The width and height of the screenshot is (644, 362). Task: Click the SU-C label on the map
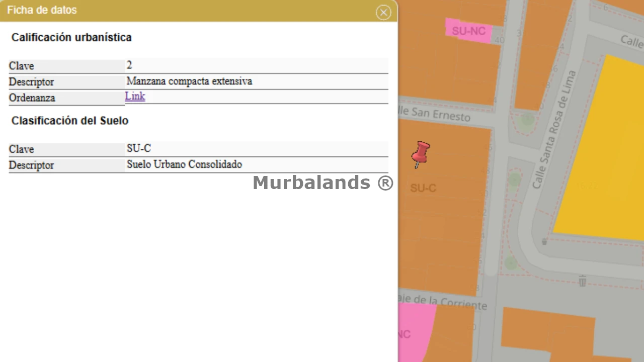point(423,188)
